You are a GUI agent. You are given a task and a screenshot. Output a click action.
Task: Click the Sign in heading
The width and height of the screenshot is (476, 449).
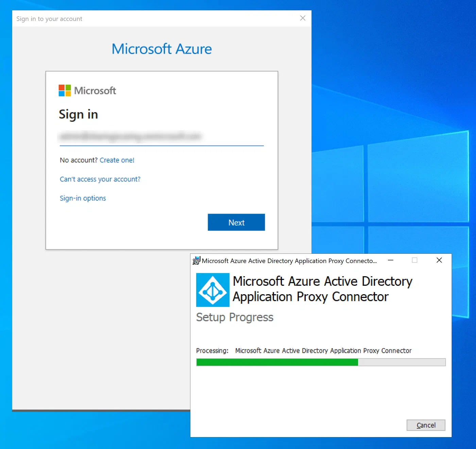tap(78, 115)
